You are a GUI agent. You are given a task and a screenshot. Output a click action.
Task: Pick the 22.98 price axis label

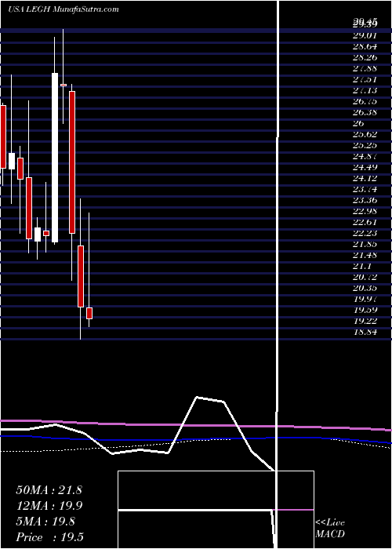click(x=365, y=211)
